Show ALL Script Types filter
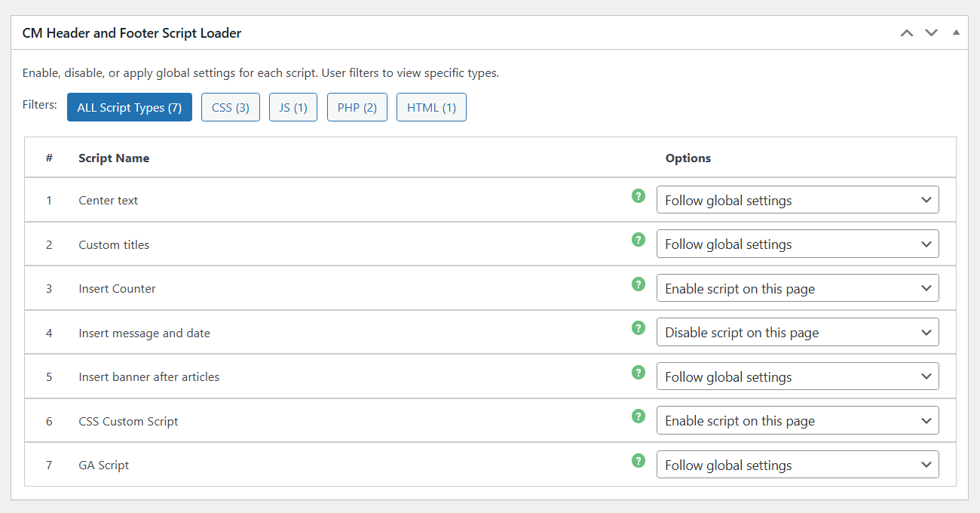This screenshot has height=513, width=980. (x=130, y=107)
